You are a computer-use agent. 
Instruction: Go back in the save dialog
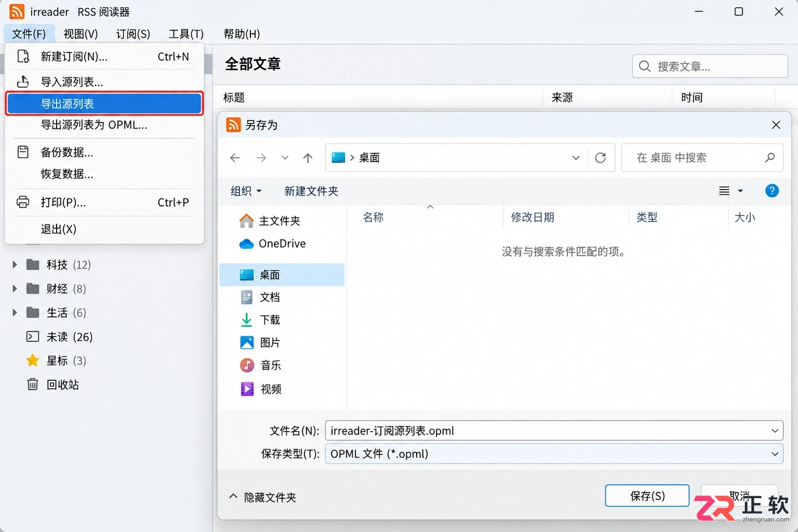pyautogui.click(x=235, y=158)
